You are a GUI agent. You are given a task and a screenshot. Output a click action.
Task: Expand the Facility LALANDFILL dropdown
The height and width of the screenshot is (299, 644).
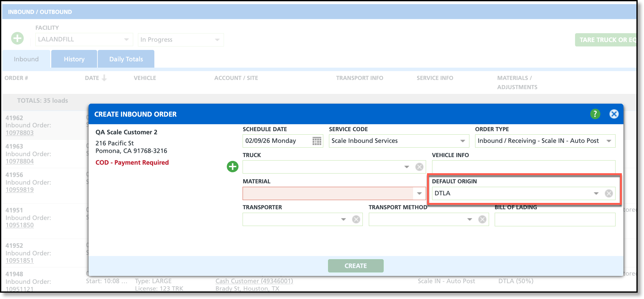click(127, 40)
